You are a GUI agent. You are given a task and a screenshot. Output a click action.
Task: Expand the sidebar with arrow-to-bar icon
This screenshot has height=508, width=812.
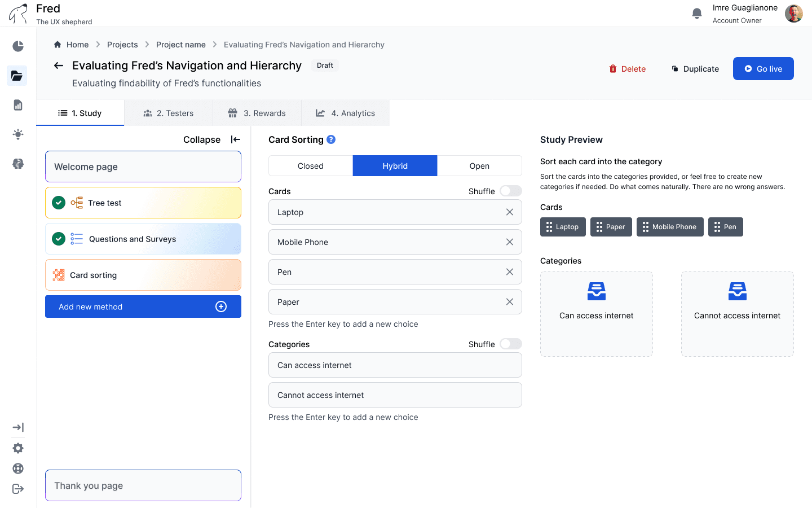(18, 427)
